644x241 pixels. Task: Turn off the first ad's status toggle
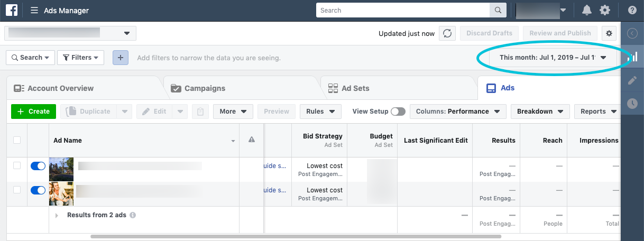click(x=38, y=166)
